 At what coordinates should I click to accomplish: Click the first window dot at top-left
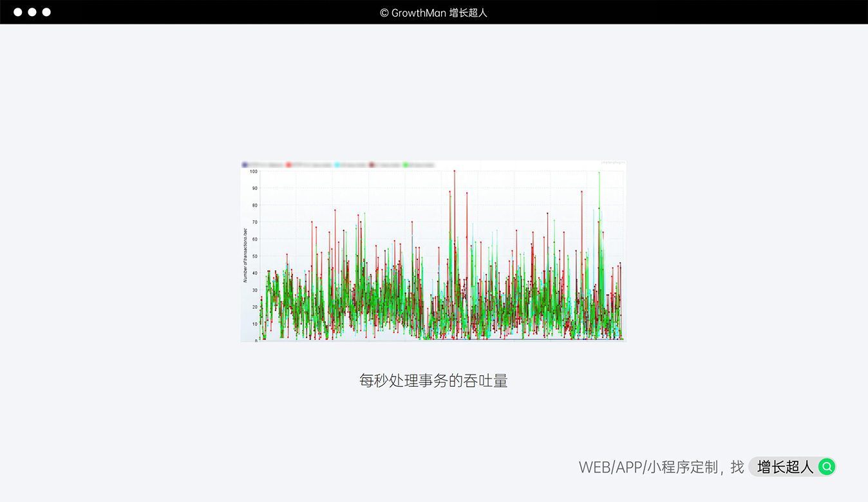click(x=18, y=12)
